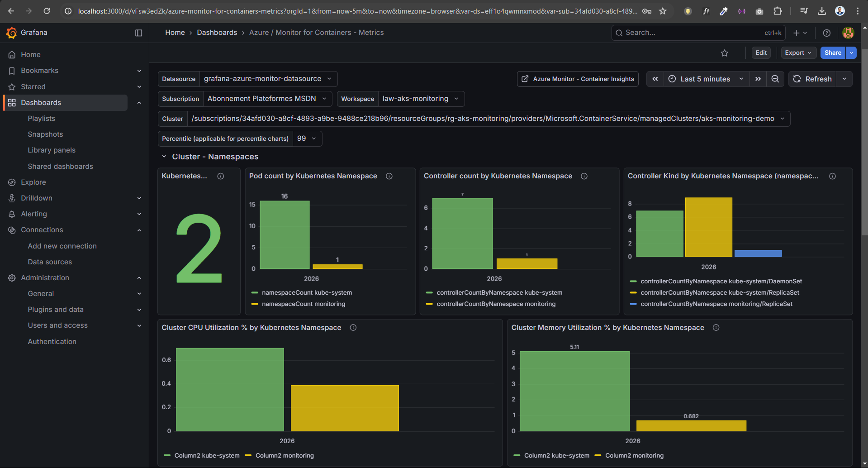Open the Workspace dropdown law-aks-monitoring
Viewport: 868px width, 468px height.
420,99
